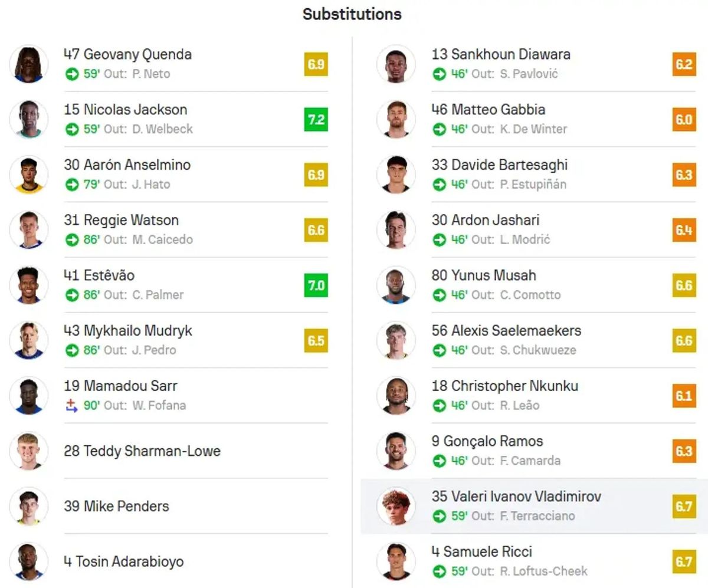Click the green arrow icon under Estêvão

pyautogui.click(x=72, y=295)
